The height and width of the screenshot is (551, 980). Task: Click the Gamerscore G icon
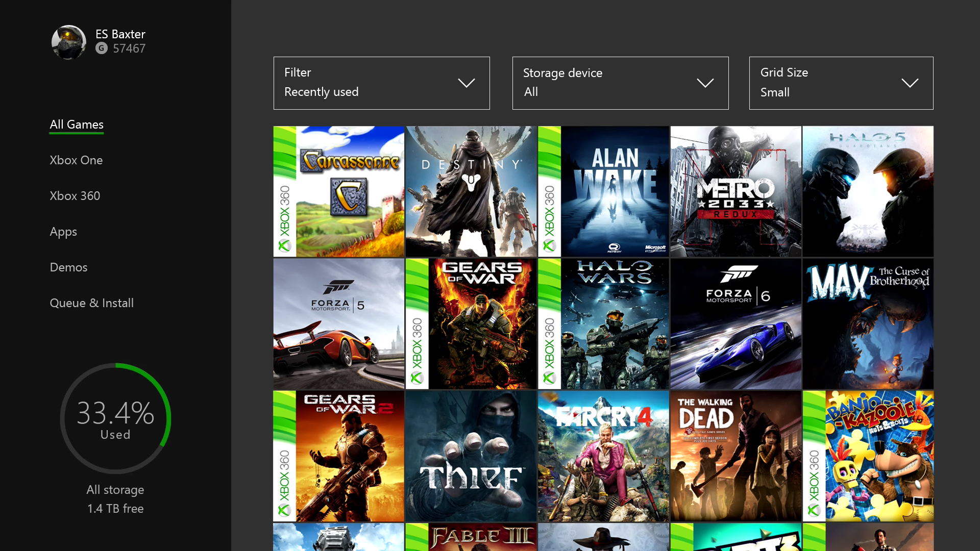(102, 48)
